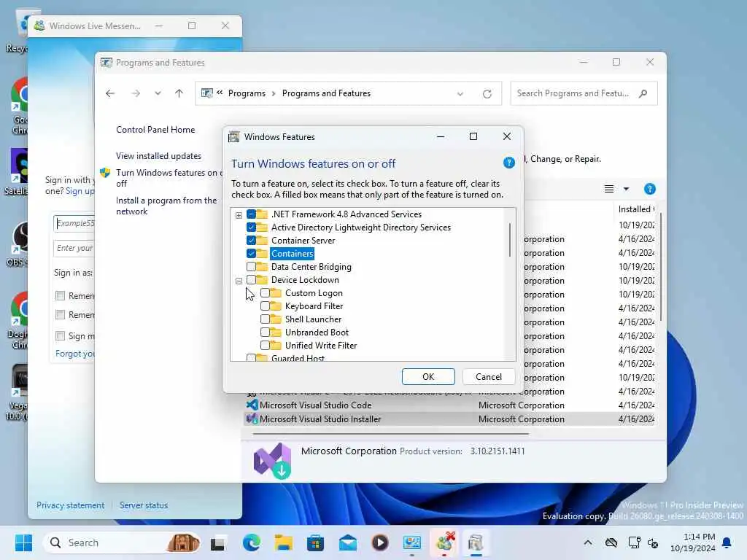Collapse the Device Lockdown tree node

239,281
